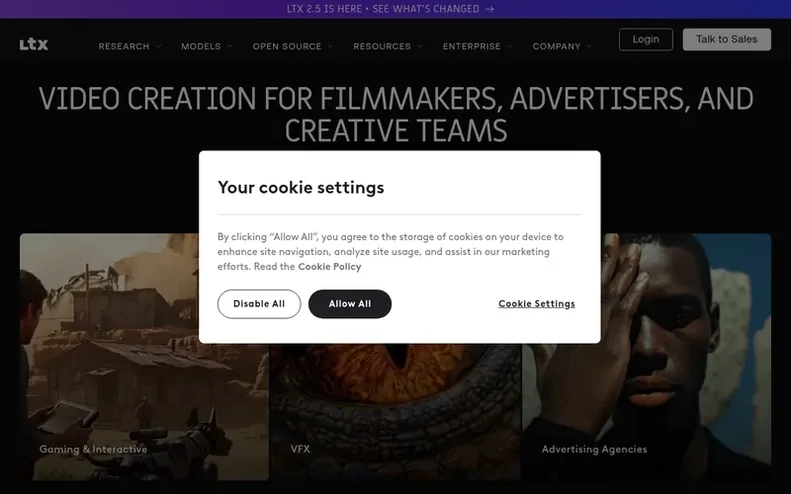Image resolution: width=791 pixels, height=494 pixels.
Task: Expand the chevron beside Company
Action: tap(589, 46)
